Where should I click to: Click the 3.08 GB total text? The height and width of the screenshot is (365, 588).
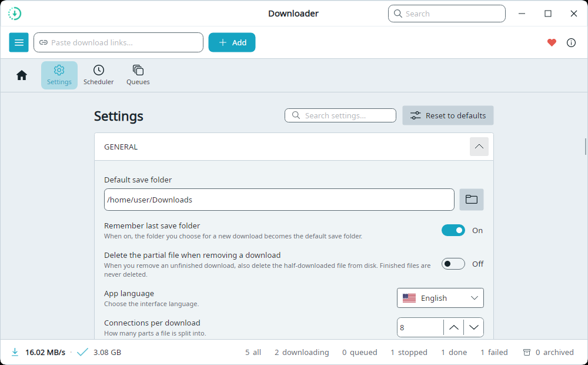(107, 352)
